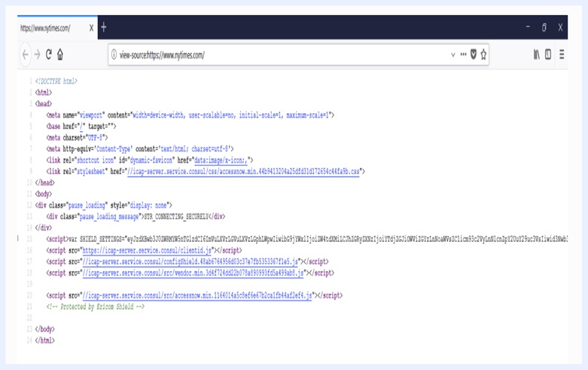Screen dimensions: 588x370
Task: Open the site information icon in address bar
Action: pos(114,55)
